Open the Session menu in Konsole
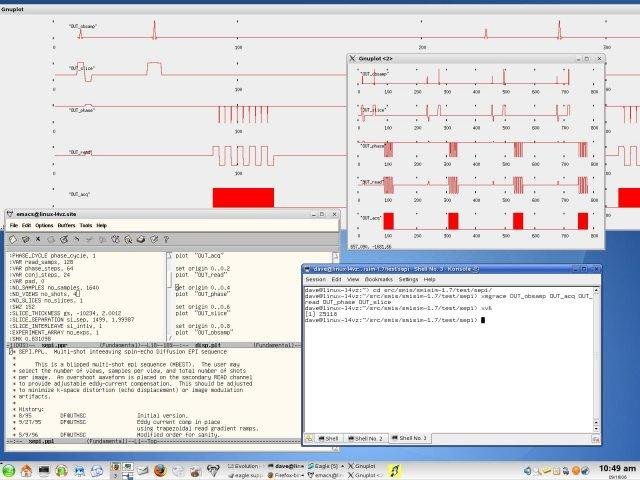640x480 pixels. pos(316,279)
